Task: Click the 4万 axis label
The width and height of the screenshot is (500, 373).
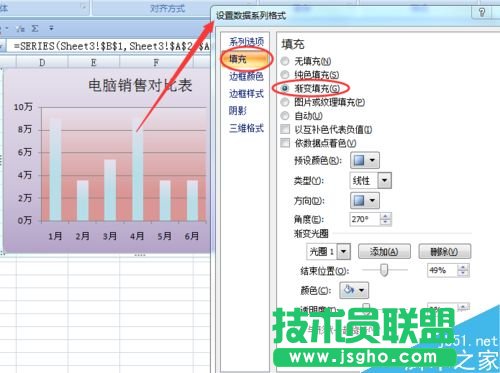Action: coord(25,175)
